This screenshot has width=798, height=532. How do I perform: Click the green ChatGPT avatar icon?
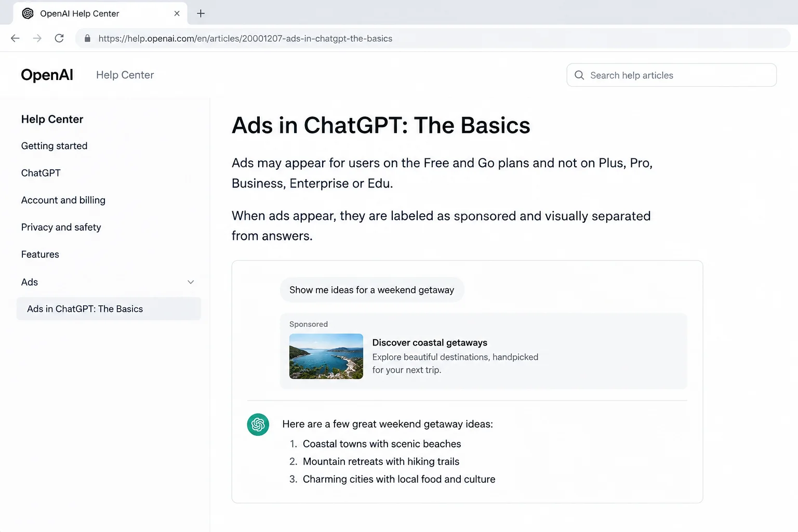coord(258,424)
